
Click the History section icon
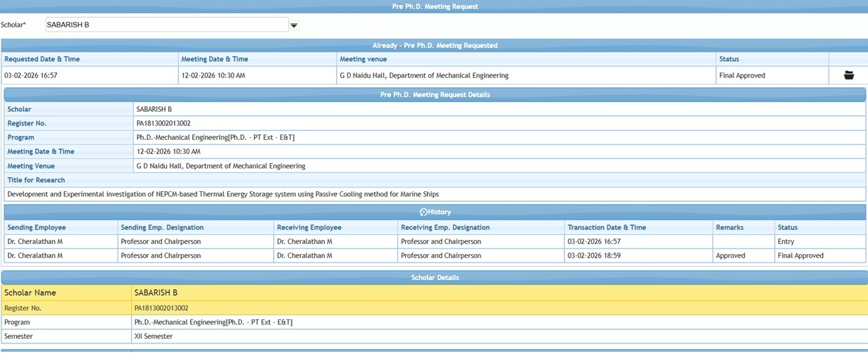click(x=423, y=212)
